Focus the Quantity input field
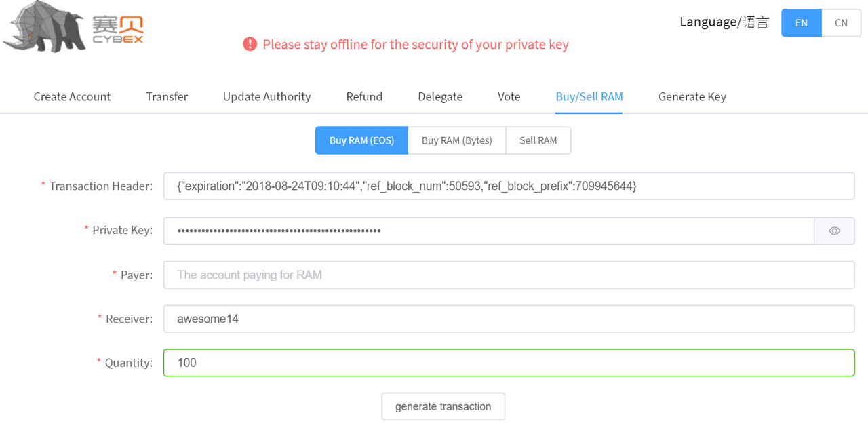 (x=509, y=363)
